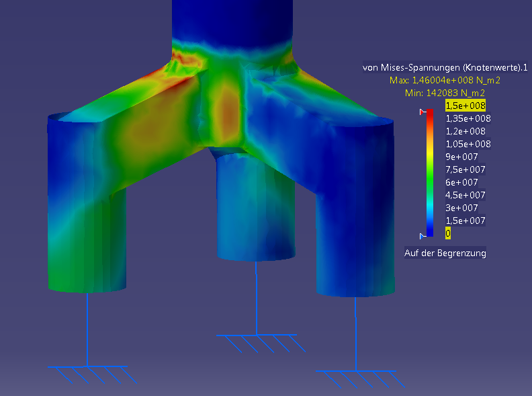
Task: Click the 6e+007 legend label
Action: [x=461, y=182]
